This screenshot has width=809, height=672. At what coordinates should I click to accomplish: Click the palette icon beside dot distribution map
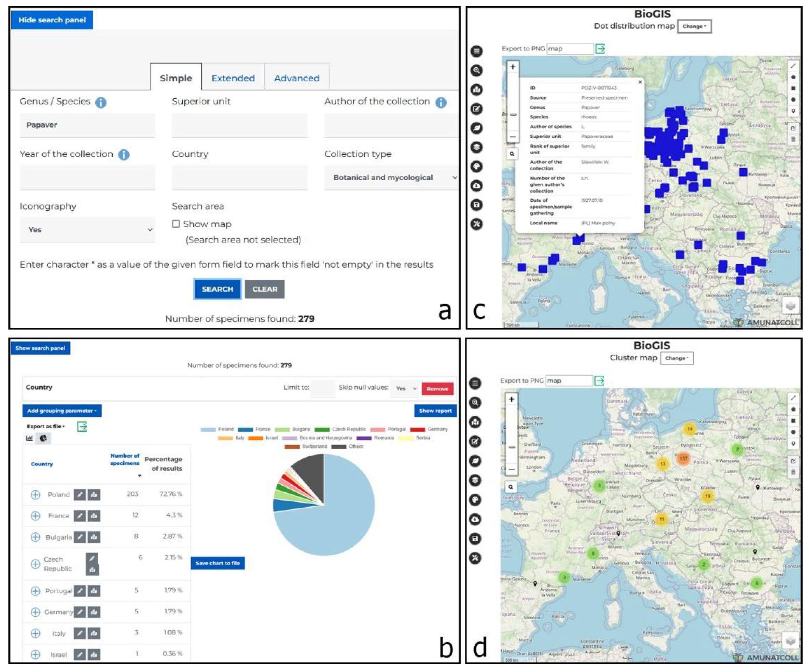pos(477,166)
